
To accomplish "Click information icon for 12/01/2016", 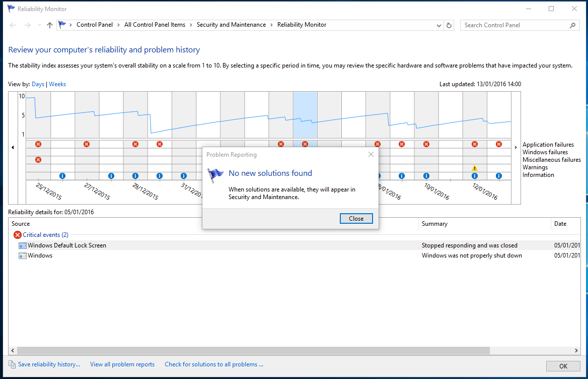I will pos(475,175).
